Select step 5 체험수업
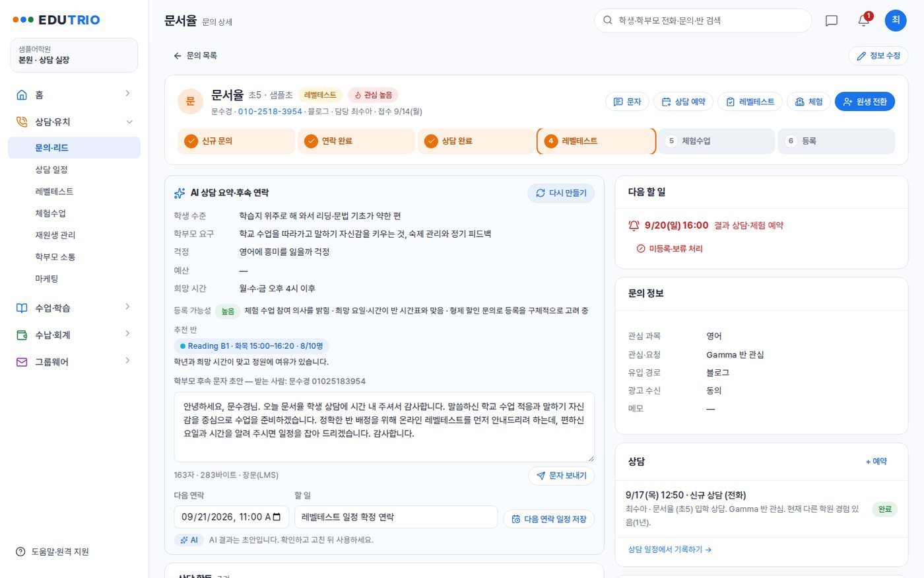This screenshot has height=578, width=924. [716, 141]
